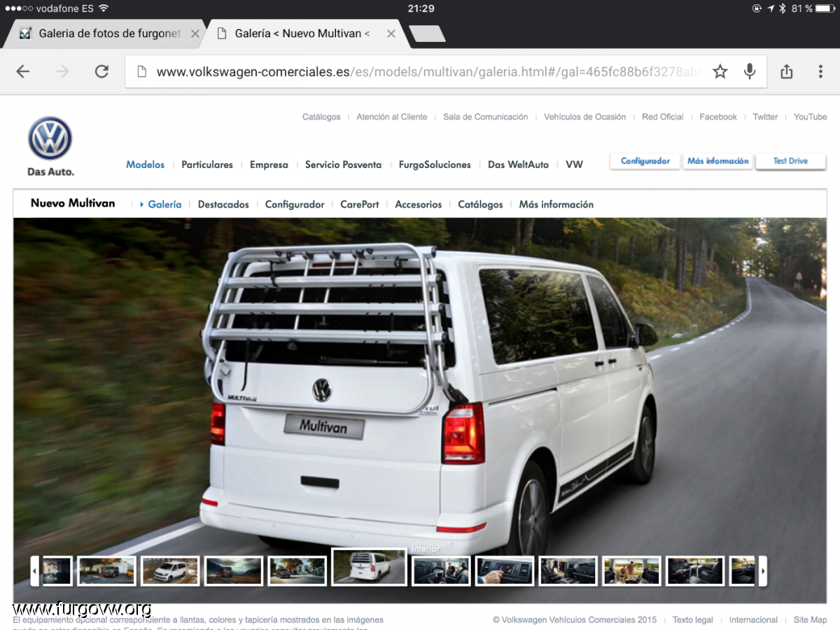Show next gallery thumbnails with right arrow
The width and height of the screenshot is (840, 630).
point(763,571)
